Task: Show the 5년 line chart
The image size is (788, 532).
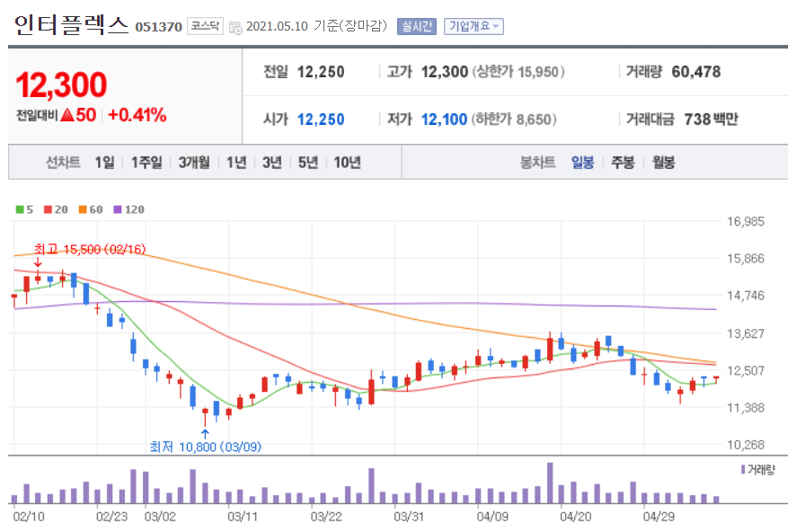Action: pyautogui.click(x=307, y=163)
